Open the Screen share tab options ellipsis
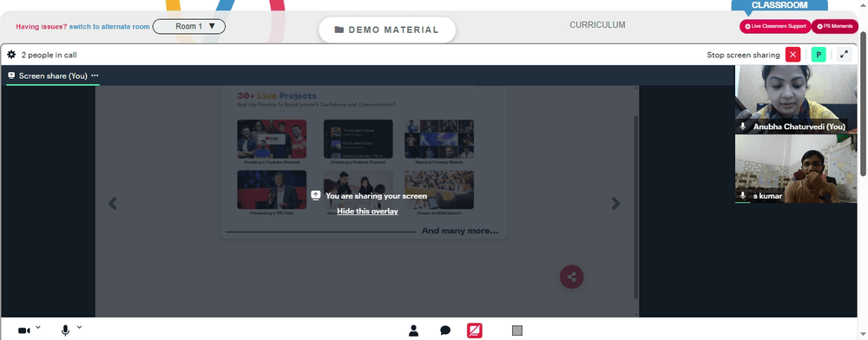Screen dimensions: 868x340 click(x=95, y=75)
